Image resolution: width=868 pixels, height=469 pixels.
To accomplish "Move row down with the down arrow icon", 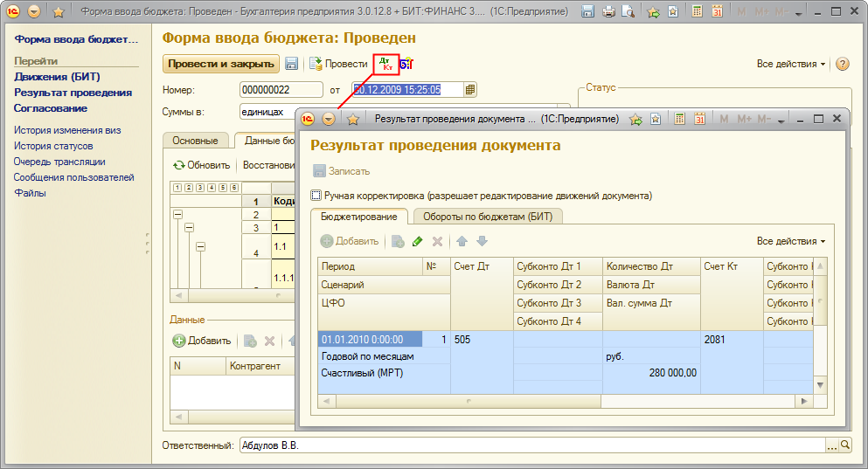I will coord(483,241).
